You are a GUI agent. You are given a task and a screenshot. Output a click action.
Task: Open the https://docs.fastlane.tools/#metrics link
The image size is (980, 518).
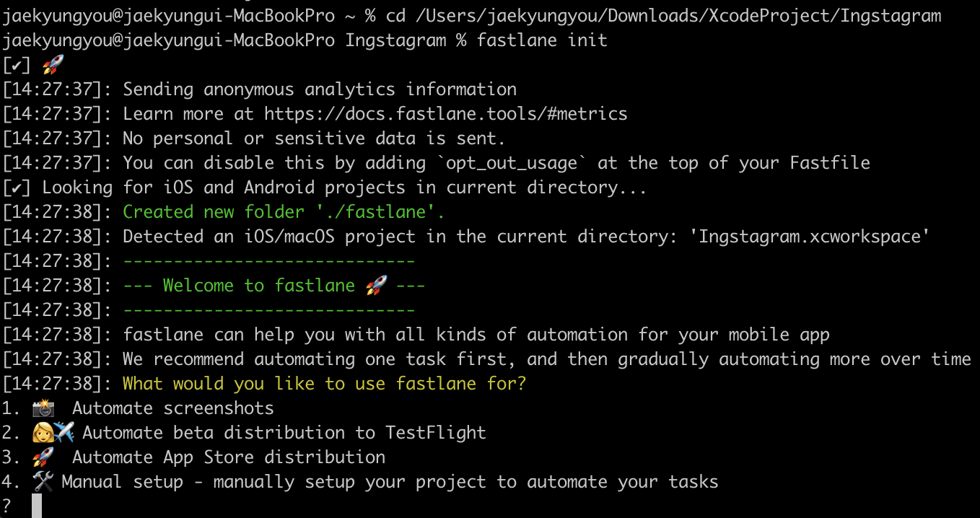click(x=446, y=114)
